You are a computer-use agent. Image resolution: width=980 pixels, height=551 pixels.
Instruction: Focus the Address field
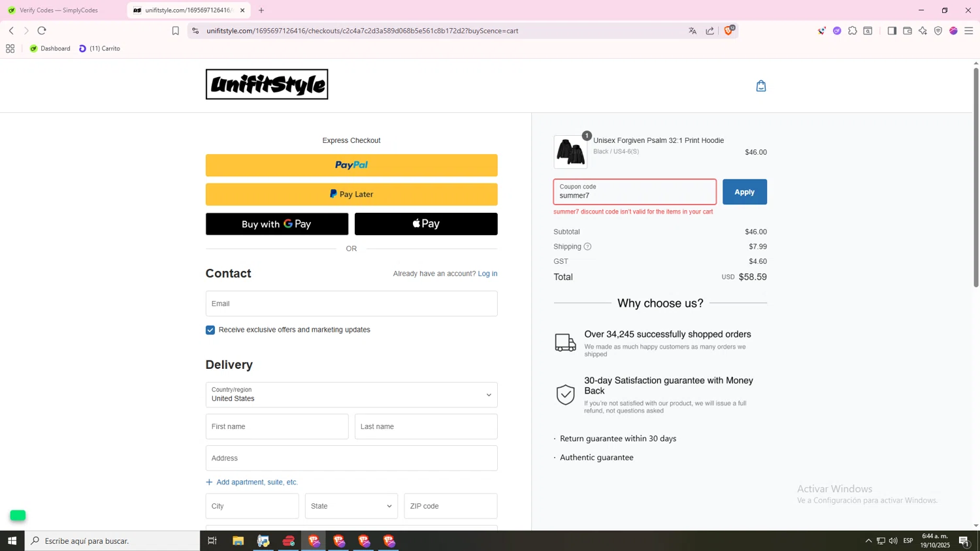[351, 458]
